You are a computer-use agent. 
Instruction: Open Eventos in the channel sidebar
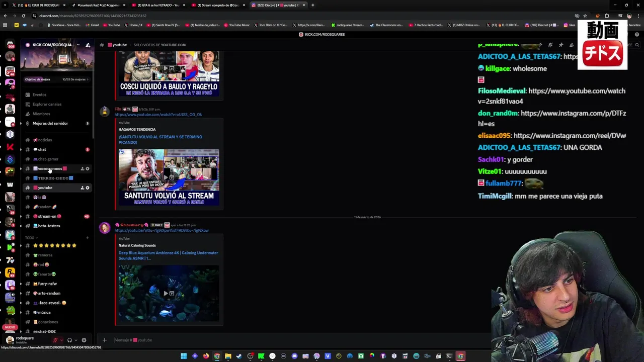click(56, 95)
